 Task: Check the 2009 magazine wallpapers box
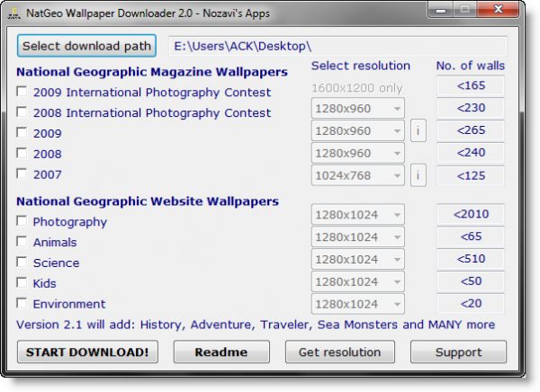click(x=22, y=132)
